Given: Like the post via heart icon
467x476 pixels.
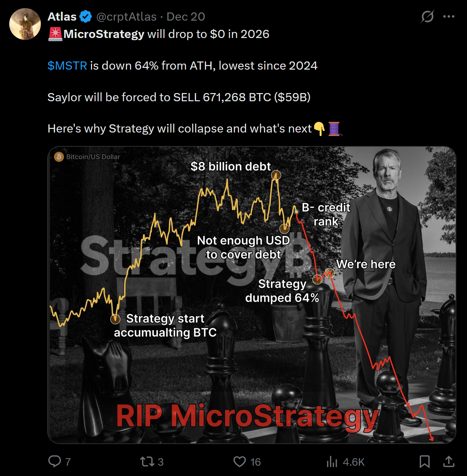Looking at the screenshot, I should click(240, 462).
